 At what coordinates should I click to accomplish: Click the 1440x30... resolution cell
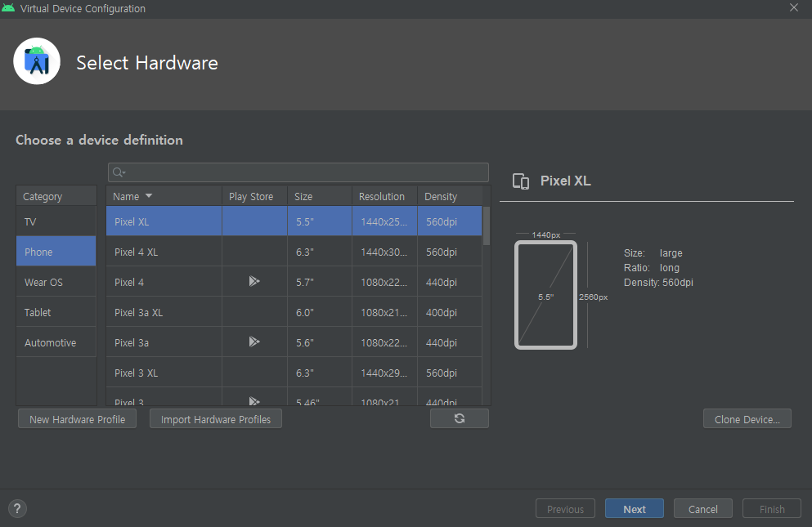pyautogui.click(x=385, y=252)
